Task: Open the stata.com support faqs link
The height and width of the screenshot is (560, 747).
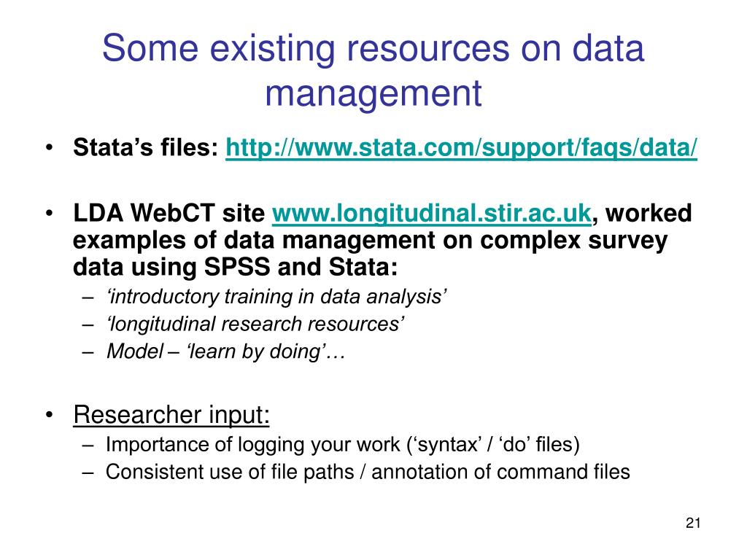Action: coord(461,147)
